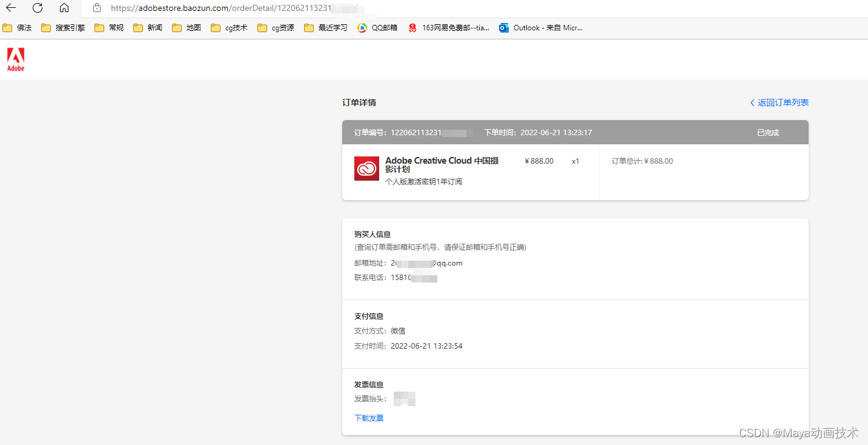The height and width of the screenshot is (445, 868).
Task: Click the site lock icon
Action: pos(96,8)
